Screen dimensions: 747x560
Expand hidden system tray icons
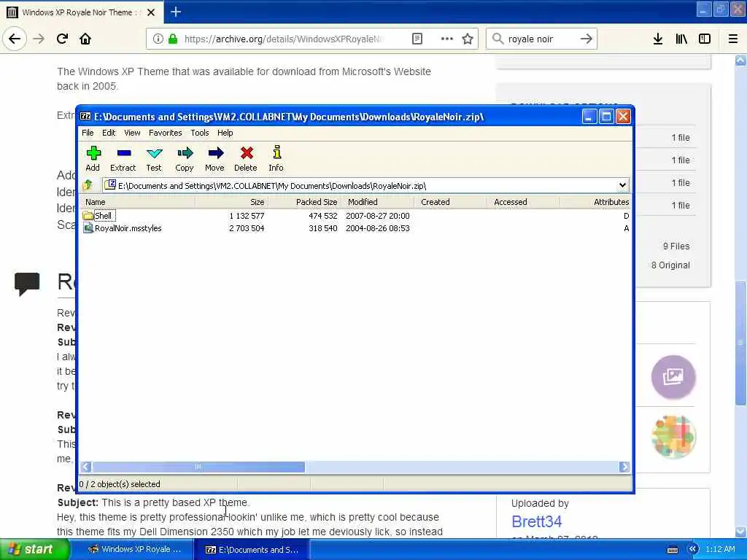coord(693,550)
